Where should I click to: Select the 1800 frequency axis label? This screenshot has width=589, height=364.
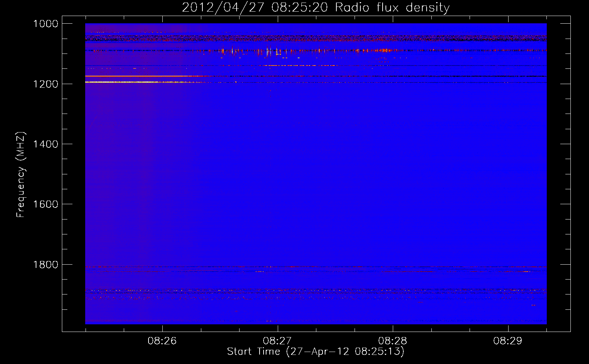pyautogui.click(x=46, y=264)
